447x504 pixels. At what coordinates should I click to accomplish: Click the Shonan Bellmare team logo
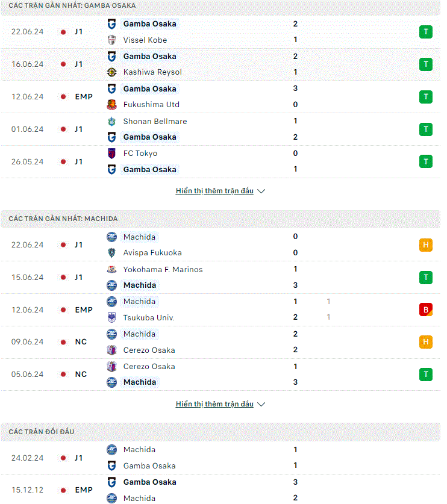(111, 122)
